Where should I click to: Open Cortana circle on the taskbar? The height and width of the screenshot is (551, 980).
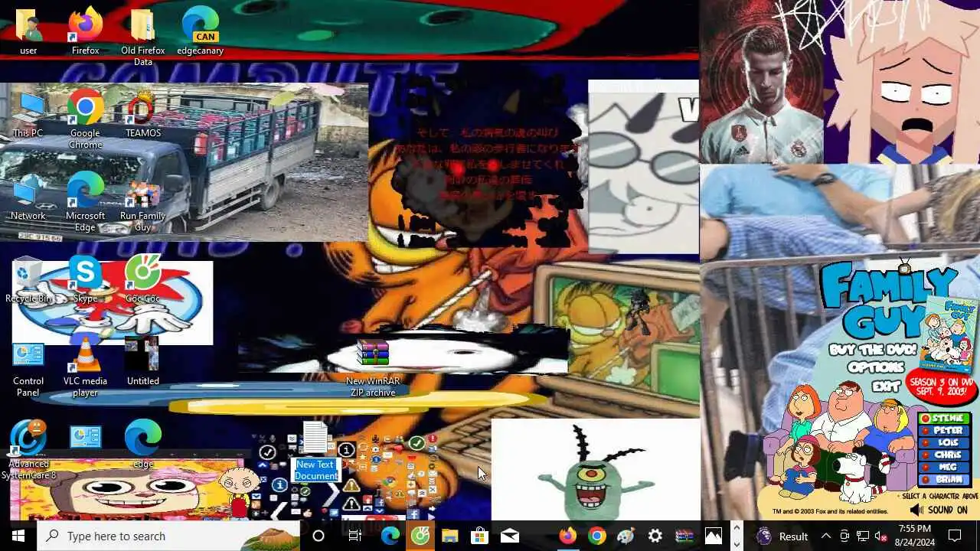[318, 536]
